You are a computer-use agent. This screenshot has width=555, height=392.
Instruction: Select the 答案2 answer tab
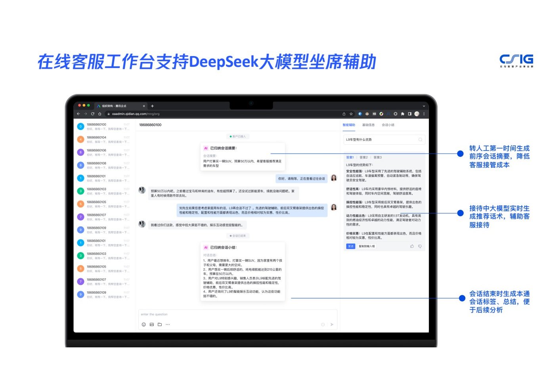(x=364, y=157)
